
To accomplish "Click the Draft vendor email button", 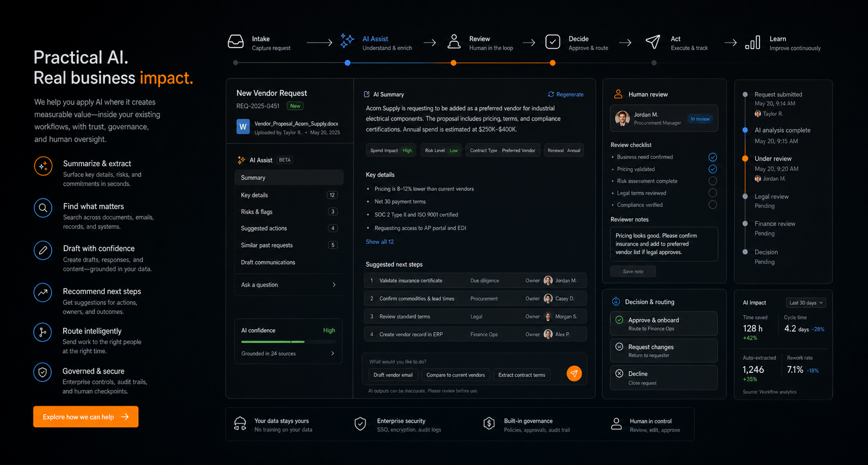I will click(393, 375).
